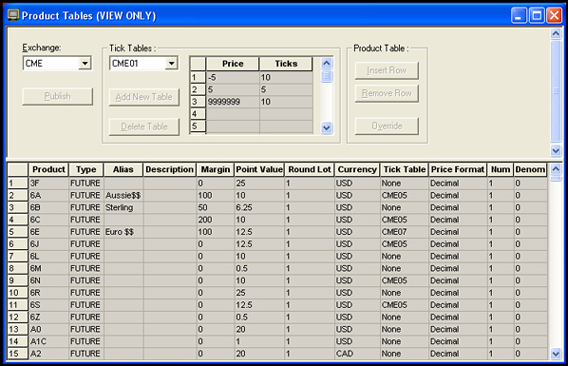Select the CME07 tick table cell
This screenshot has width=568, height=366.
pos(404,232)
